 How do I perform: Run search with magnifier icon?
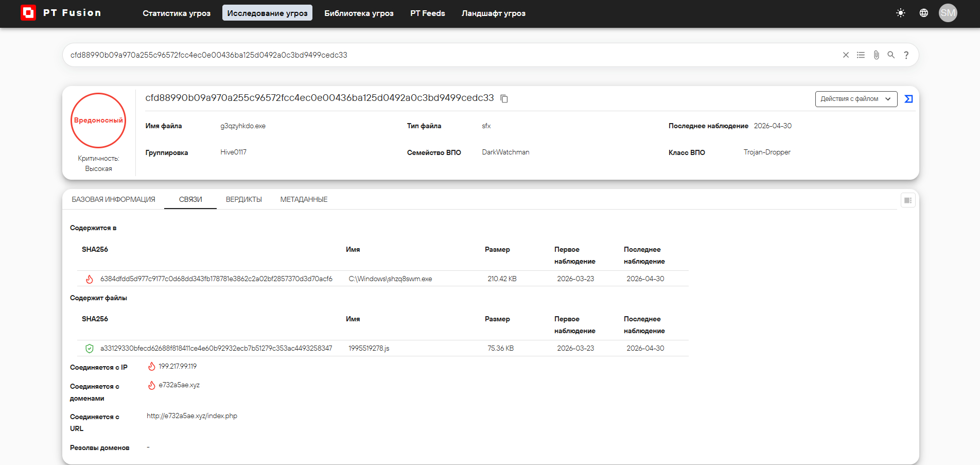(891, 55)
